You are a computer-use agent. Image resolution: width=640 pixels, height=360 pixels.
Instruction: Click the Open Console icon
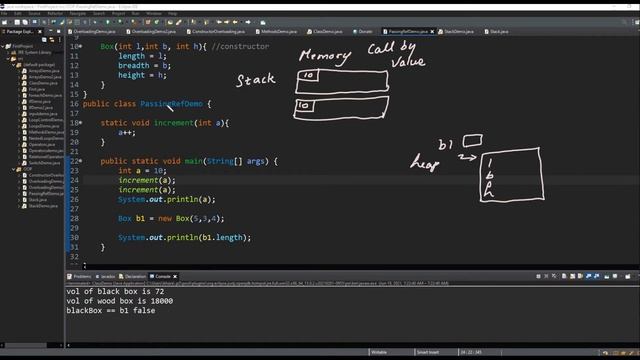click(x=628, y=276)
